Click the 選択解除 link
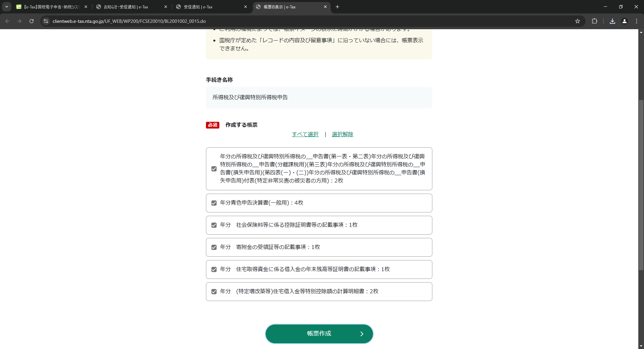The width and height of the screenshot is (644, 349). (x=342, y=134)
